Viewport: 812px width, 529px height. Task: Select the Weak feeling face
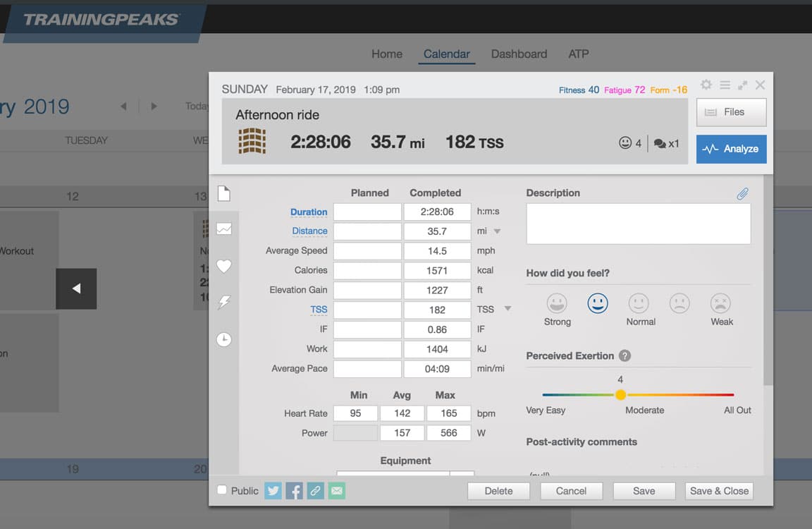pos(720,303)
